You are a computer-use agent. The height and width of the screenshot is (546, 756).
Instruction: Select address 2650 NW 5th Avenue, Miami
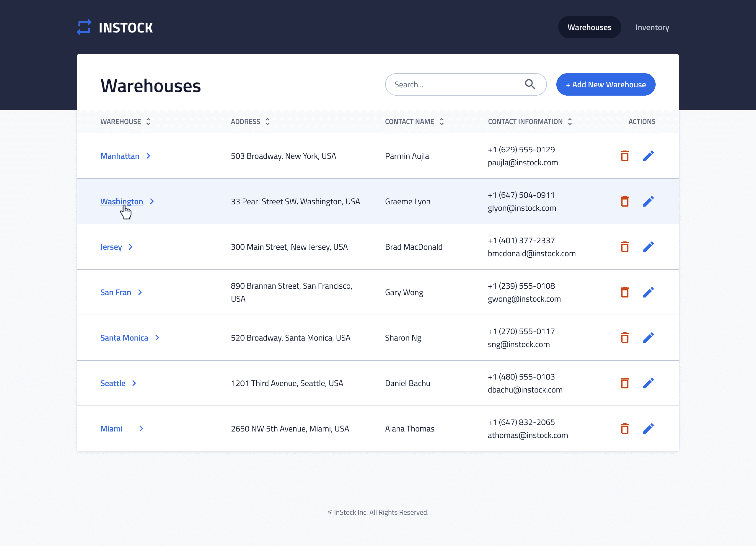[x=290, y=429]
